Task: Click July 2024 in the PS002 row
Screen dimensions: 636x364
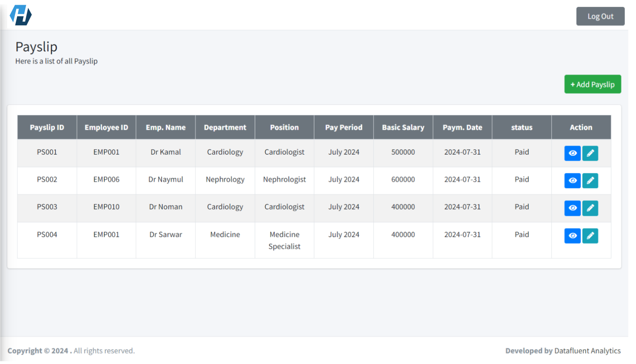Action: click(x=343, y=179)
